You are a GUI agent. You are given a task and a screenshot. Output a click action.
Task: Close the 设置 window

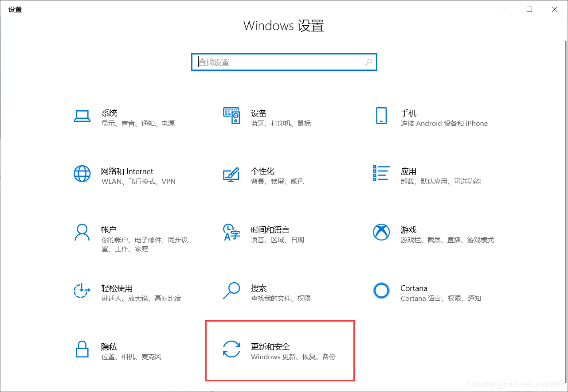tap(555, 9)
